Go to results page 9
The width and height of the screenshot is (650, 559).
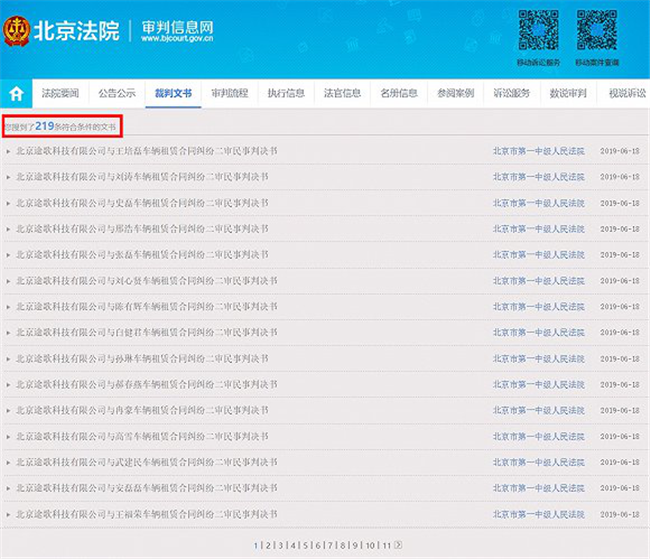[355, 545]
